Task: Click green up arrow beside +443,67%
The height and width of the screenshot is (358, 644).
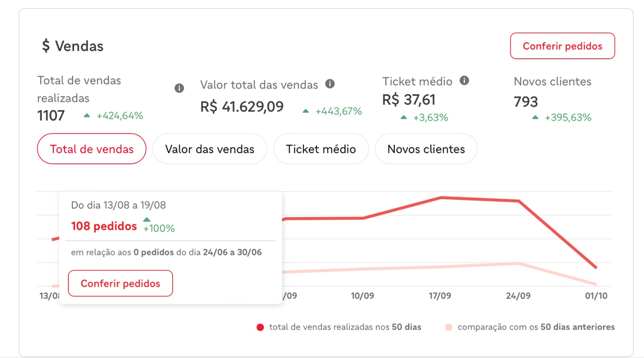Action: click(305, 111)
